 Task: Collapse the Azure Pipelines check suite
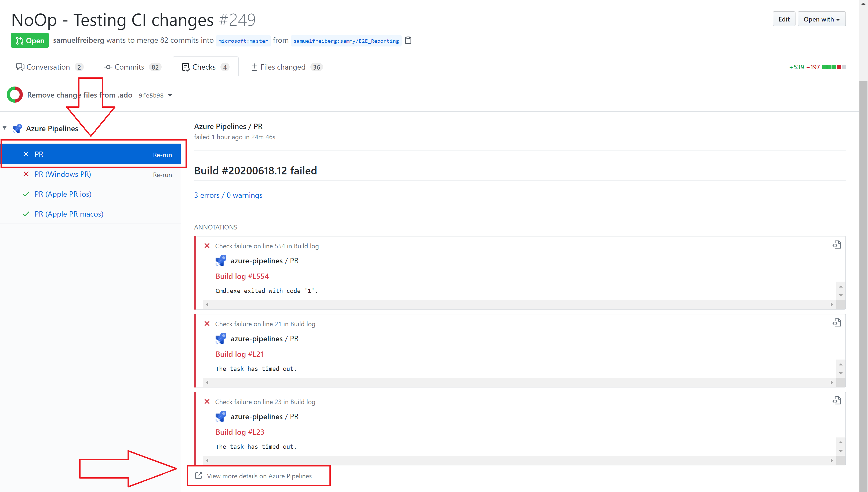point(5,128)
